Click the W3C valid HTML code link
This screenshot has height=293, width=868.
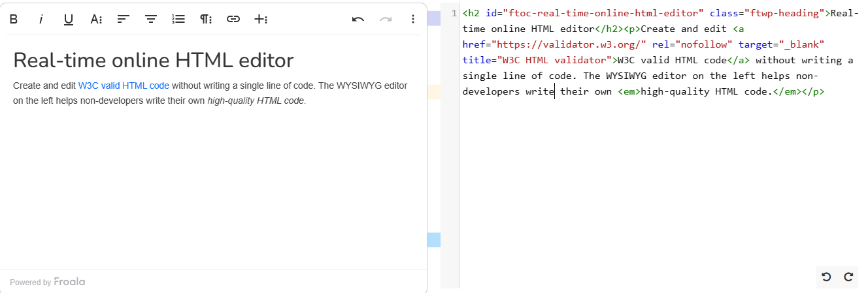click(124, 85)
